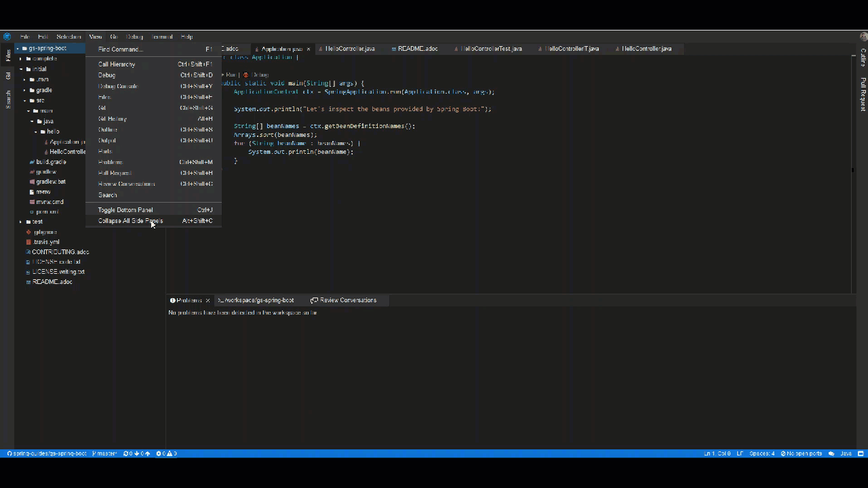This screenshot has width=868, height=488.
Task: Open the Search side panel tab
Action: [8, 100]
